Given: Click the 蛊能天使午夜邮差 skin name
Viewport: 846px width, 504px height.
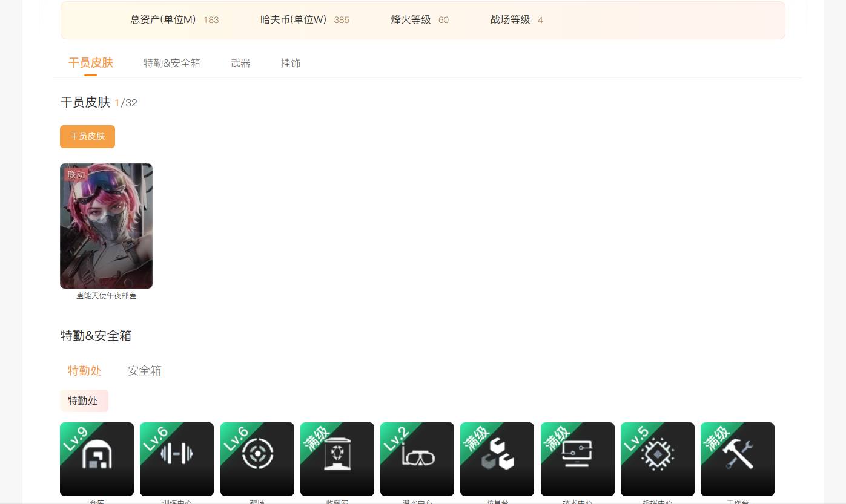Looking at the screenshot, I should tap(106, 296).
